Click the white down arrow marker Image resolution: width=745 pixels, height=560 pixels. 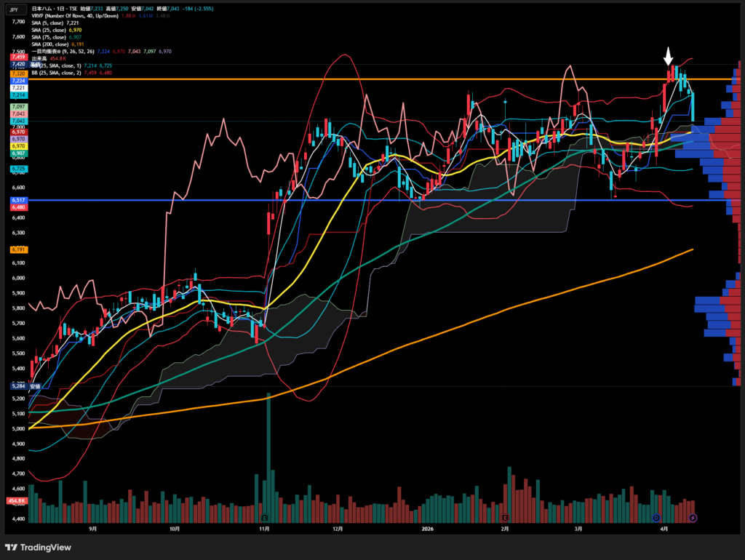[668, 57]
